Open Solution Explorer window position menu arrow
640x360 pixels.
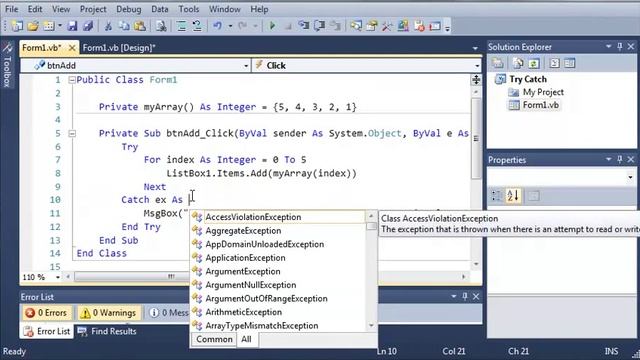(x=609, y=47)
